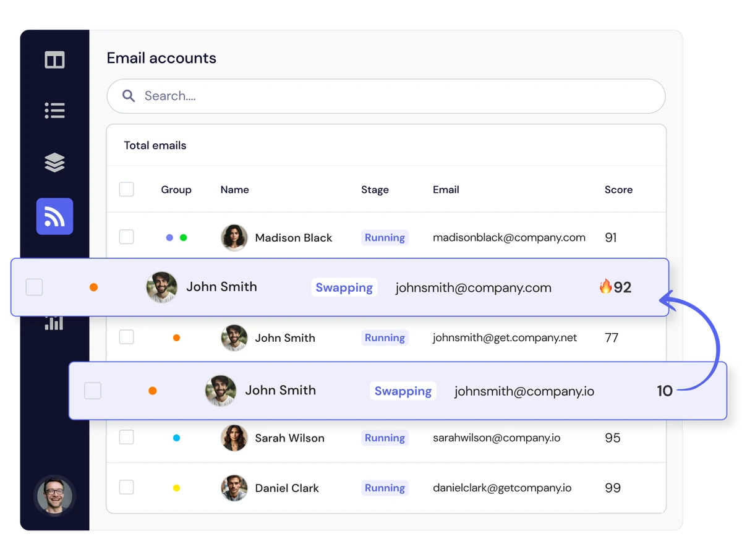This screenshot has width=742, height=560.
Task: Click the light-blue group dot for Sarah Wilson
Action: tap(176, 438)
